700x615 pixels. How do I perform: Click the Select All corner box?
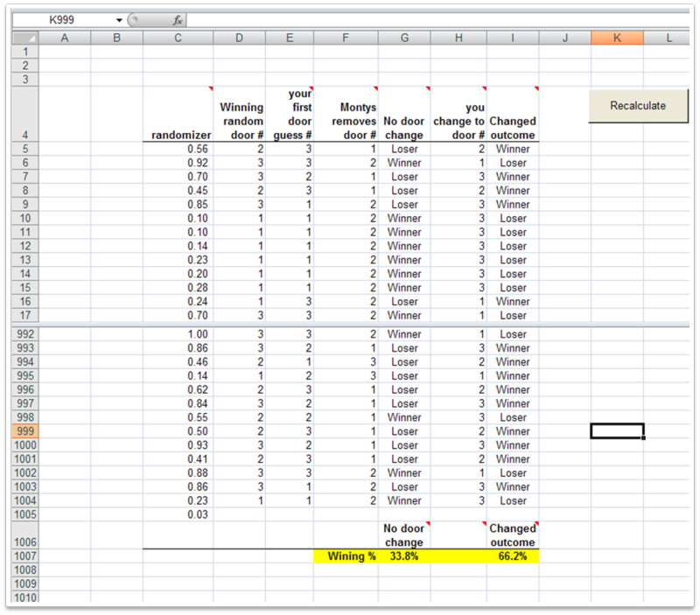point(25,38)
